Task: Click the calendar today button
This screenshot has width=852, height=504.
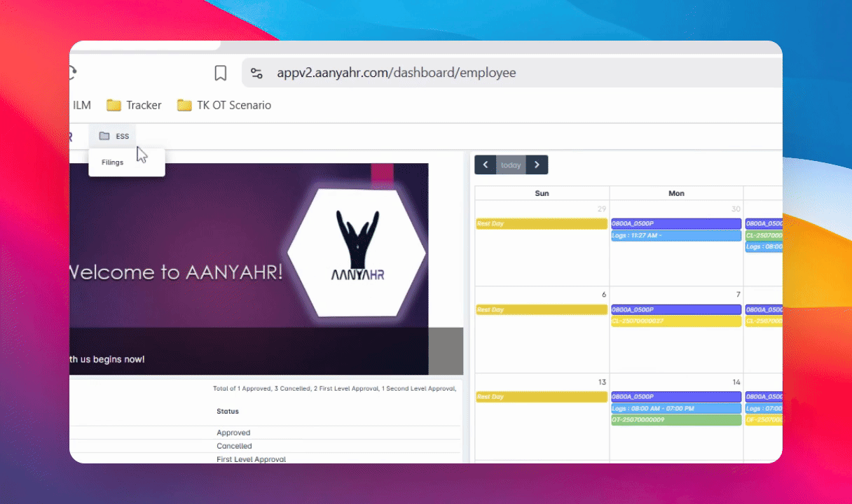Action: click(x=511, y=165)
